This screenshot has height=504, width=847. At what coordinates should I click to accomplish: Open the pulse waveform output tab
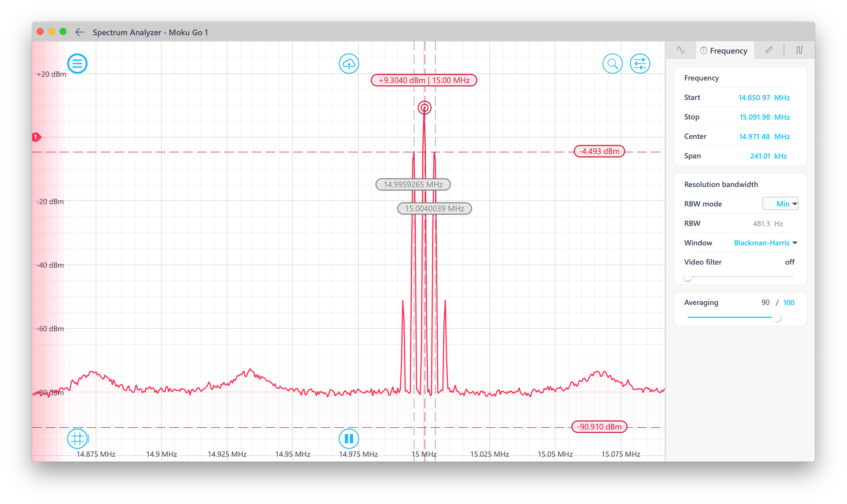[x=799, y=50]
